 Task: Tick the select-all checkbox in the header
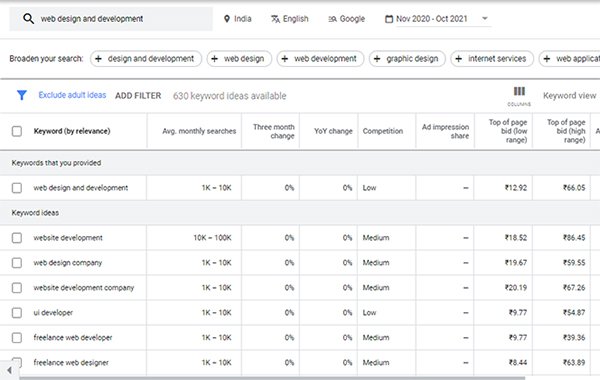coord(17,131)
